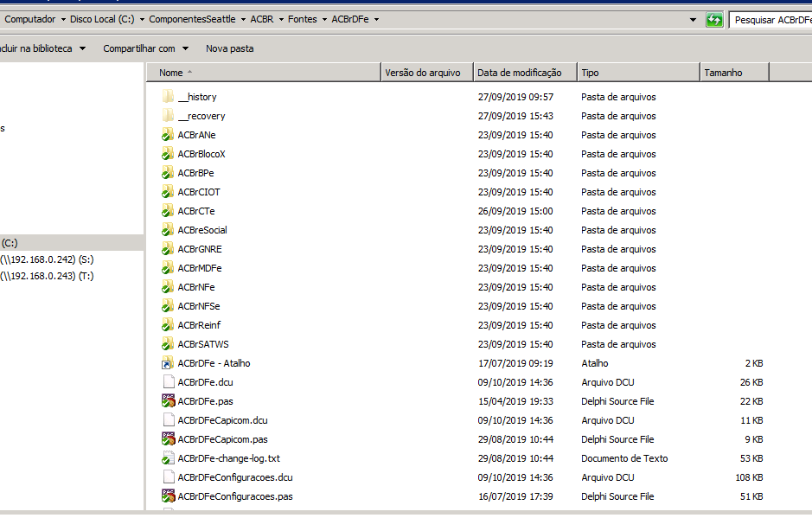Click the ACBrDFeCapicom.pas Delphi file icon
This screenshot has height=518, width=812.
click(x=168, y=438)
